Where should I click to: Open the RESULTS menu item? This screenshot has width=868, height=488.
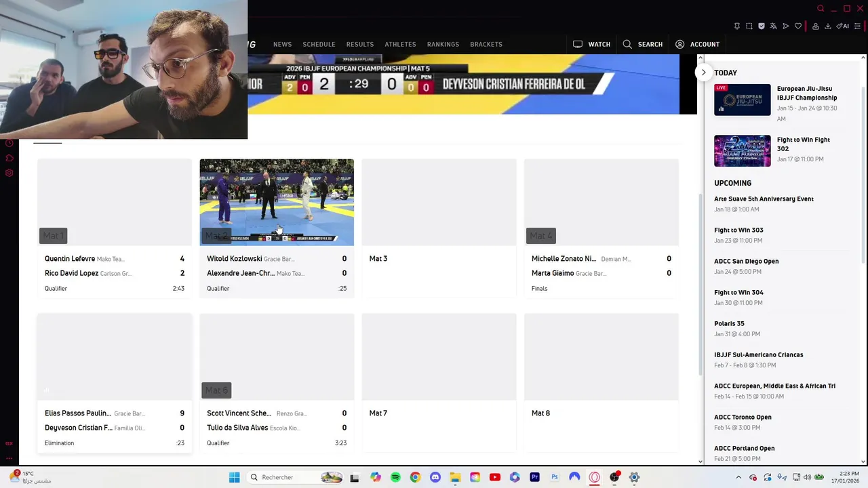click(360, 44)
